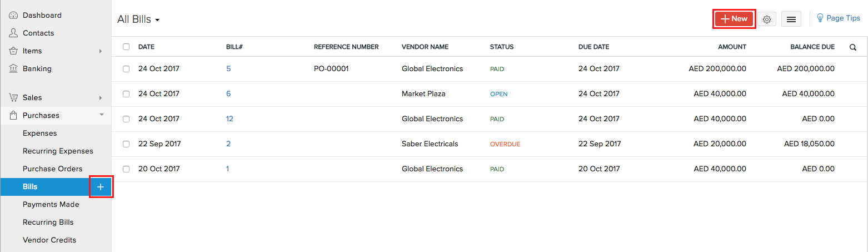The height and width of the screenshot is (252, 868).
Task: Click the Page Tips lightbulb icon
Action: (x=820, y=18)
